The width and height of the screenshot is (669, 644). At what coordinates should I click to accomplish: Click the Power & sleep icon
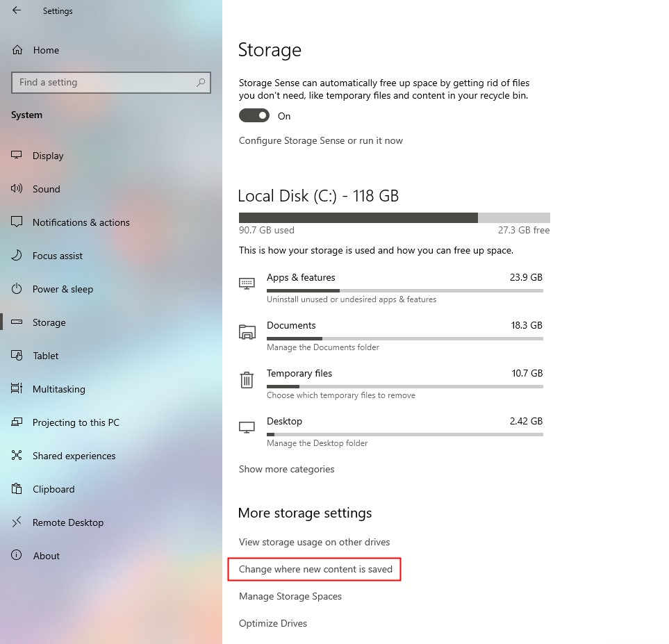coord(17,289)
